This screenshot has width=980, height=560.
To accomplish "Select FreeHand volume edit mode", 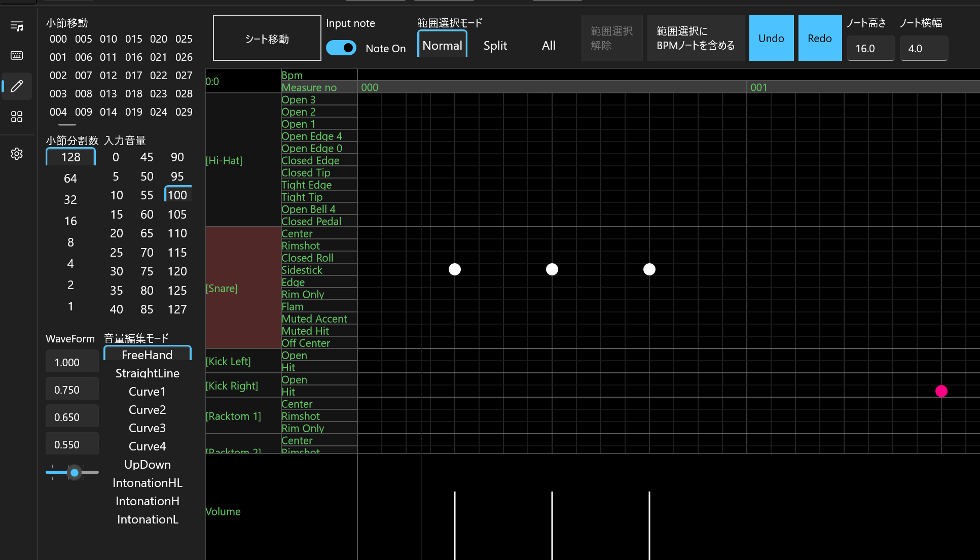I will click(148, 354).
